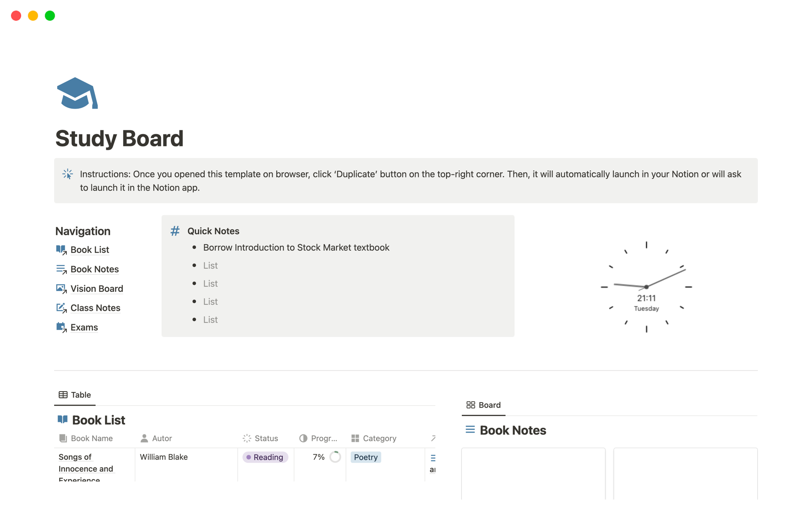Click the analog clock widget
Viewport: 812px width, 508px height.
tap(646, 287)
